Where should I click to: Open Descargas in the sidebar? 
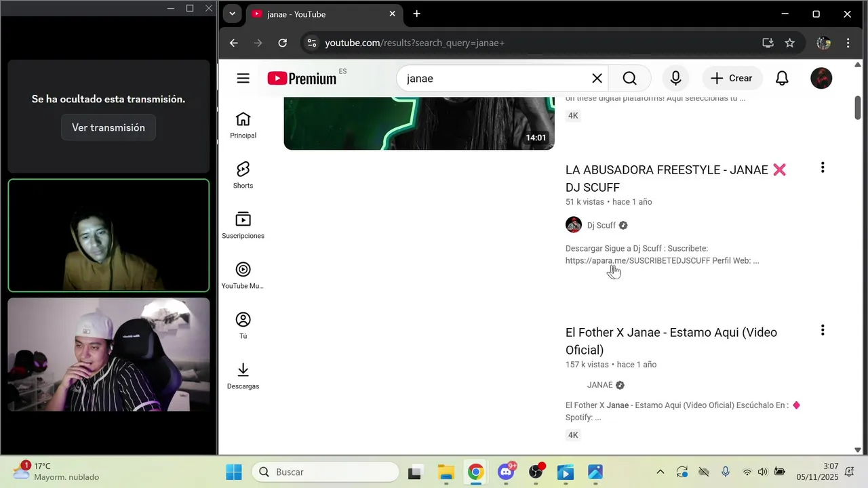[243, 376]
